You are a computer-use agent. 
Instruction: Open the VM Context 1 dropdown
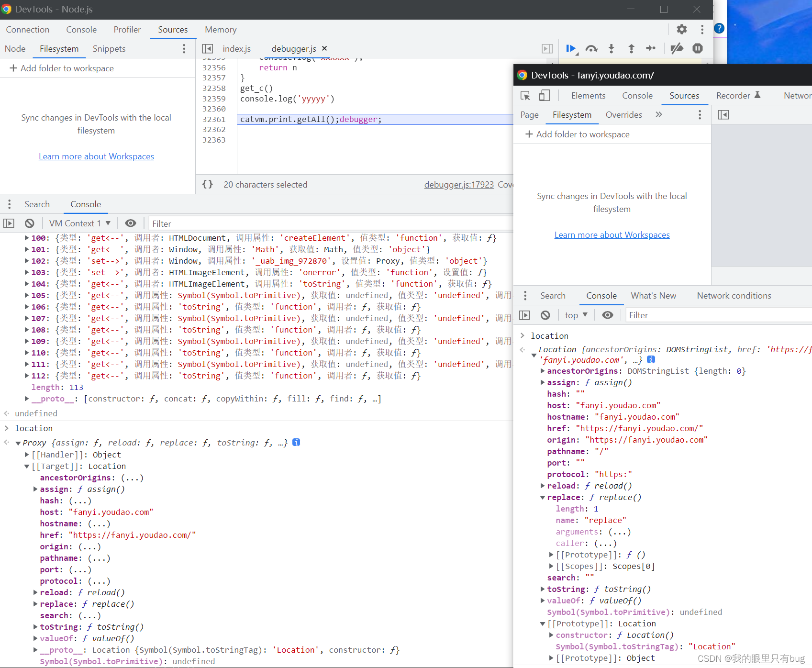(80, 223)
